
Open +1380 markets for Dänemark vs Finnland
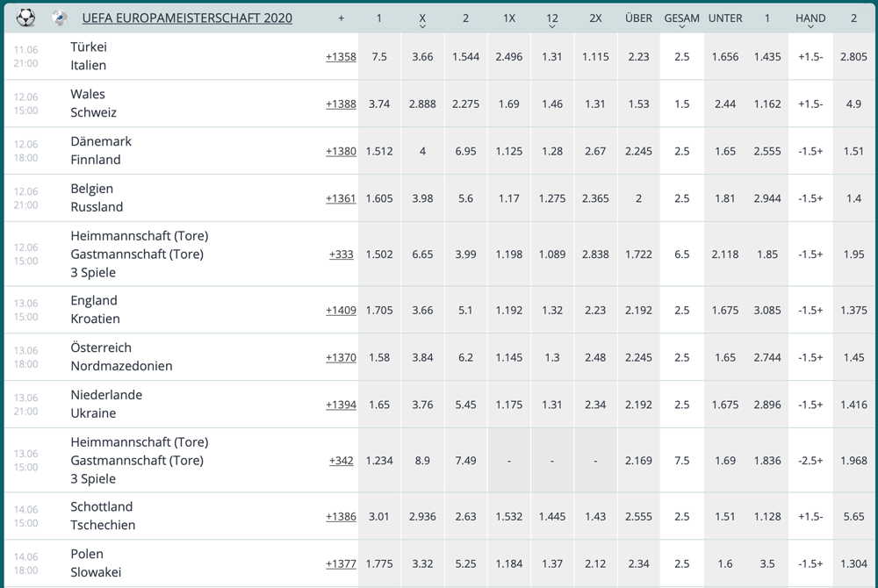point(341,151)
